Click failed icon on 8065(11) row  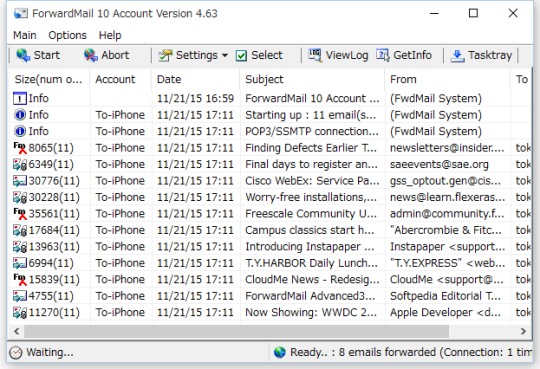[20, 148]
